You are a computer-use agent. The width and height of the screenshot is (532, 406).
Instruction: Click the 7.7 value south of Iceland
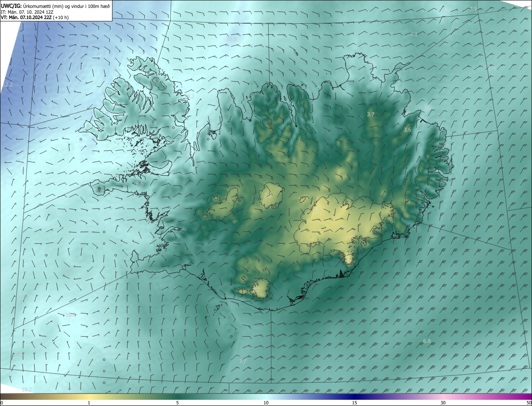[243, 361]
